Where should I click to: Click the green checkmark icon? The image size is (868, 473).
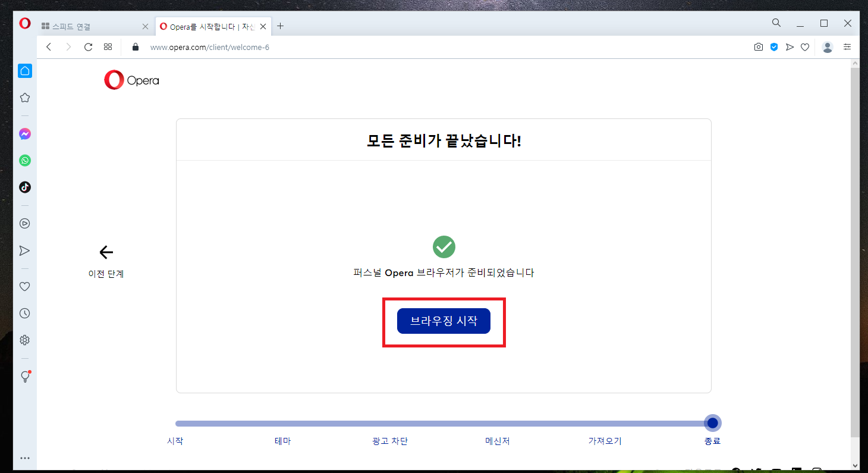[x=444, y=247]
